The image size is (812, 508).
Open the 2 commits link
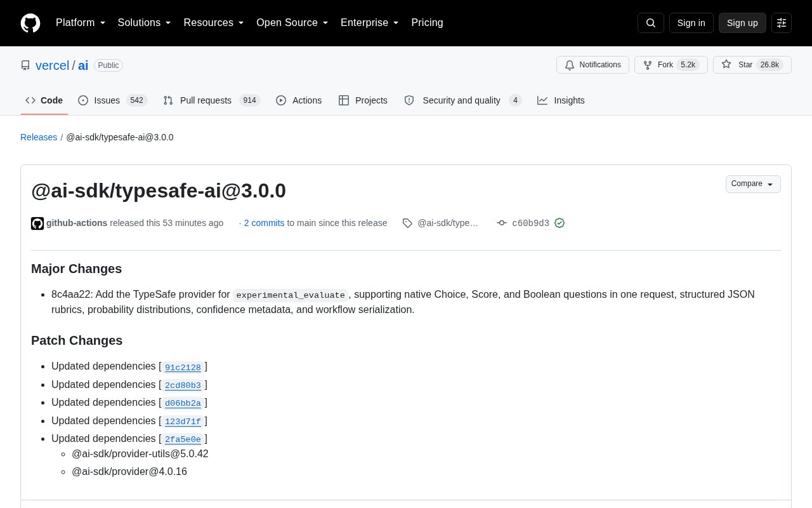pyautogui.click(x=264, y=223)
